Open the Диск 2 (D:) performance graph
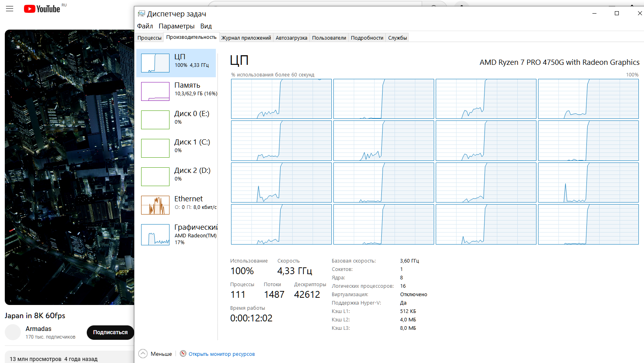Image resolution: width=644 pixels, height=363 pixels. pyautogui.click(x=155, y=176)
